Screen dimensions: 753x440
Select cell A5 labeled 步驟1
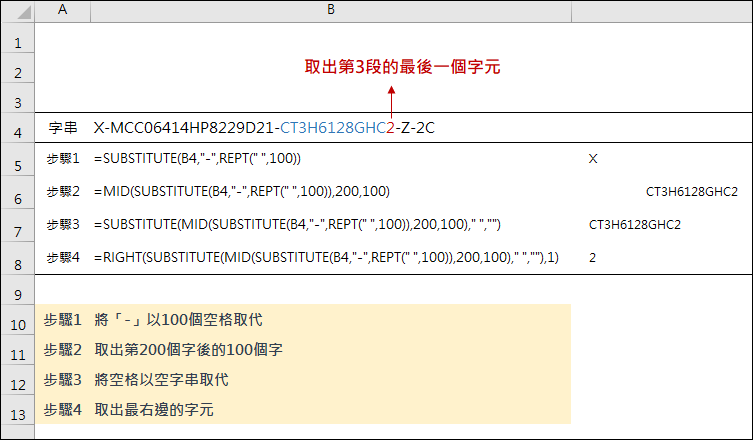(x=63, y=159)
